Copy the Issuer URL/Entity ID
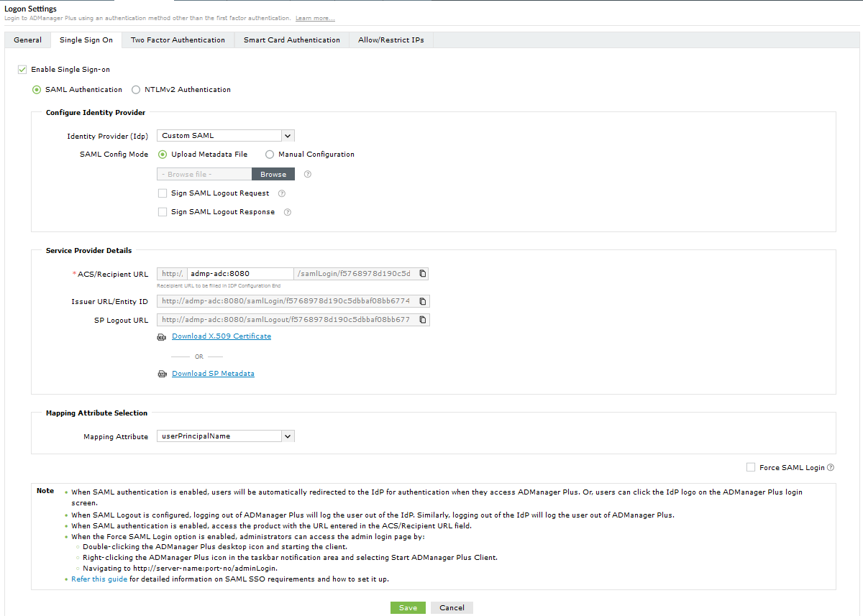 (423, 301)
